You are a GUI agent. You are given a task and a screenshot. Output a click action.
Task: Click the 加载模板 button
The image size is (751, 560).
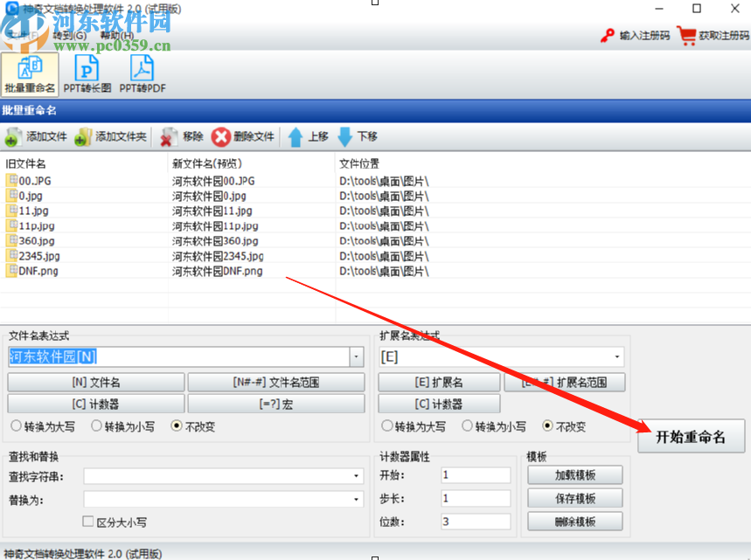point(574,474)
